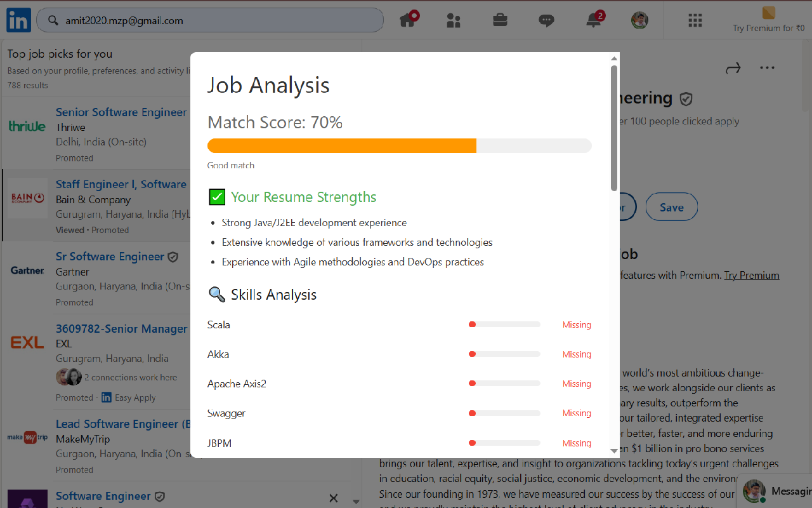Open the LinkedIn home feed icon
The width and height of the screenshot is (812, 508).
click(409, 20)
